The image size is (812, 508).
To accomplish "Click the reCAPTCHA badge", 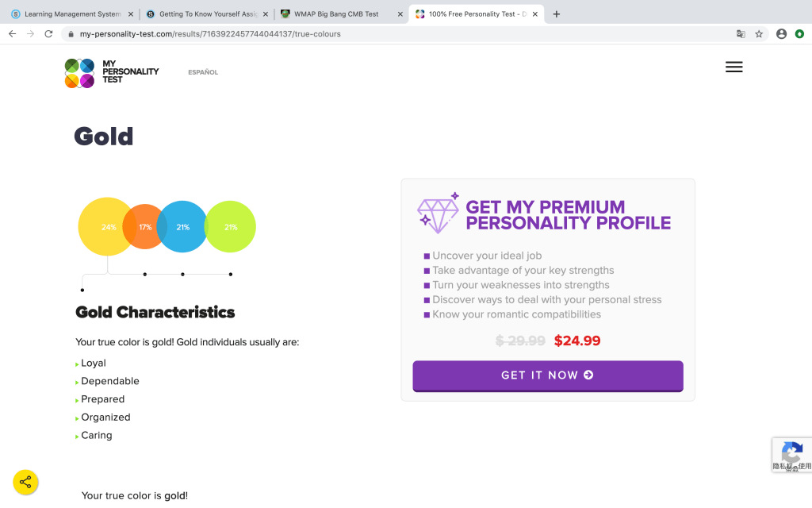I will (x=791, y=455).
